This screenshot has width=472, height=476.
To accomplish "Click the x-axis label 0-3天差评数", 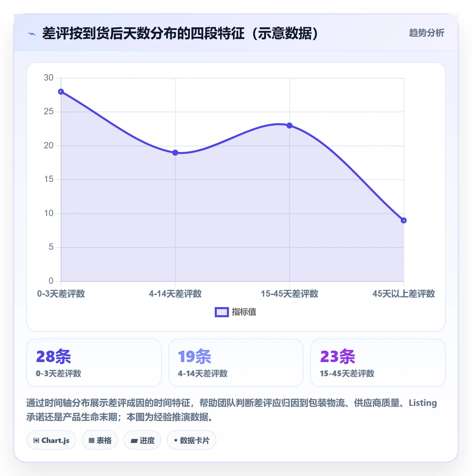I will (61, 294).
